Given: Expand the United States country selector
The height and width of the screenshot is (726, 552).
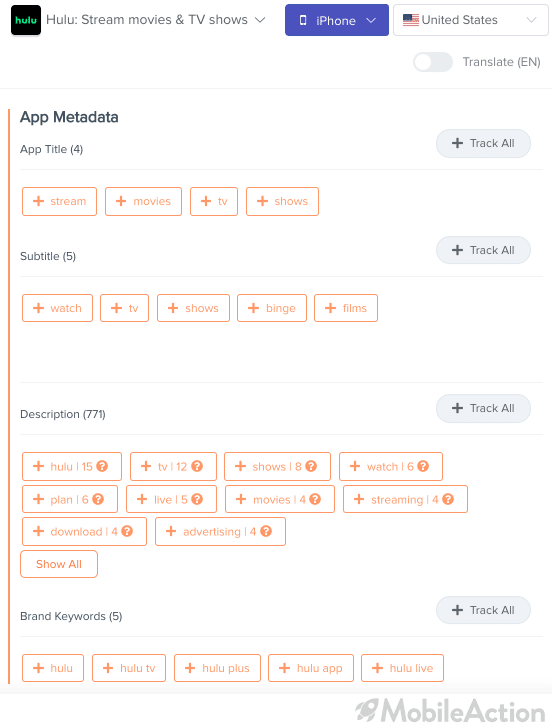Looking at the screenshot, I should point(470,20).
